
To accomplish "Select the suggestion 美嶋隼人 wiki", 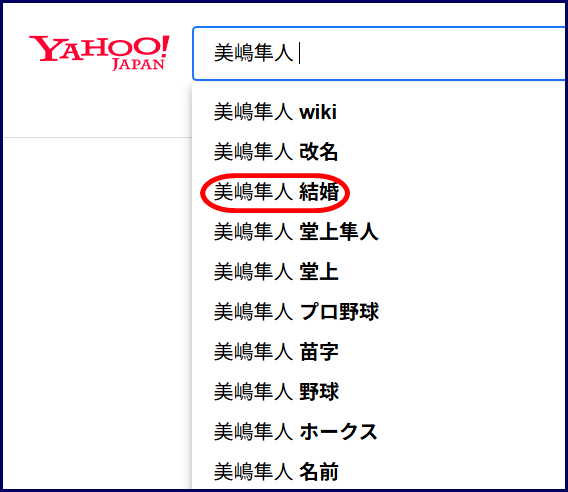I will pyautogui.click(x=379, y=112).
